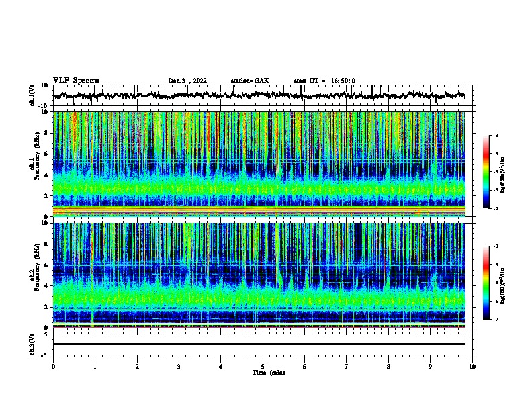Click the "ch.1(V)" axis label

(32, 95)
